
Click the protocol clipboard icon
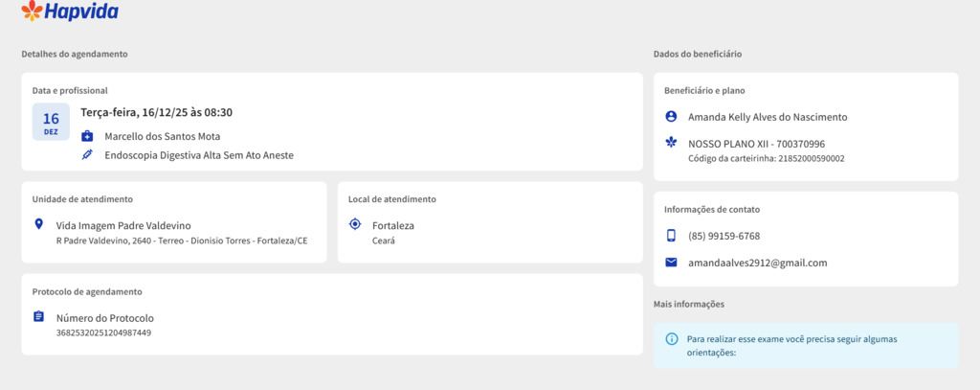(38, 317)
